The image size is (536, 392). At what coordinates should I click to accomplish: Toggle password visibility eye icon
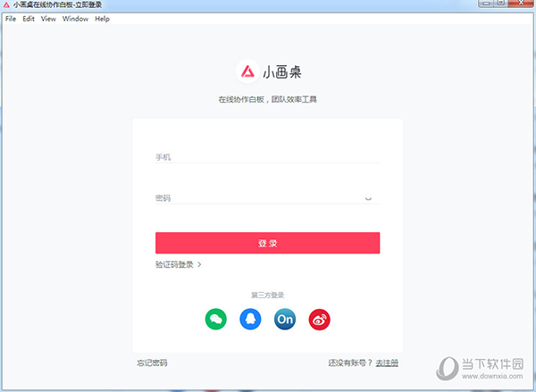(x=368, y=198)
